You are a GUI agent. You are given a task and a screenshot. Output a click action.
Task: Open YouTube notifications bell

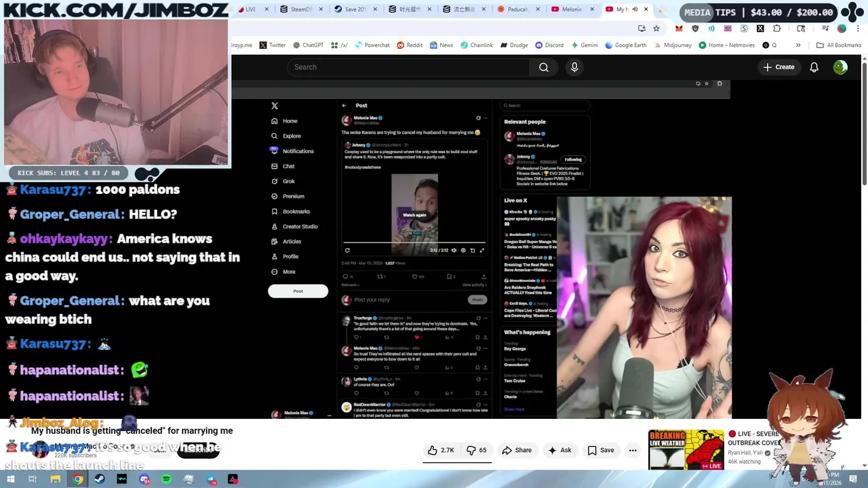point(814,67)
